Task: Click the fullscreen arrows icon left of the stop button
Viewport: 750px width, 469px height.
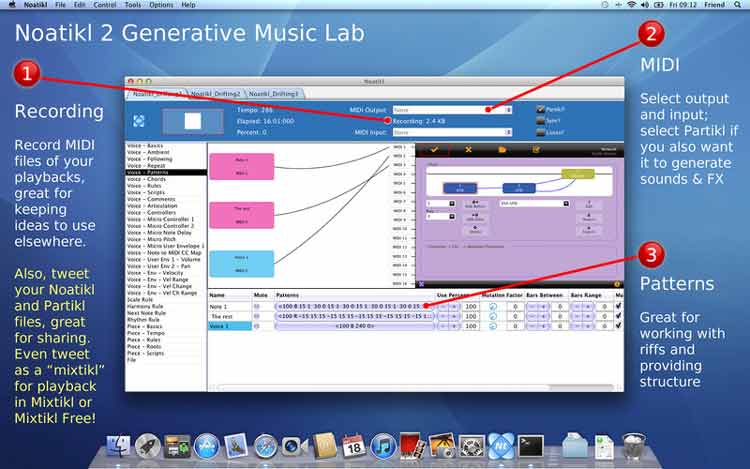Action: click(139, 121)
